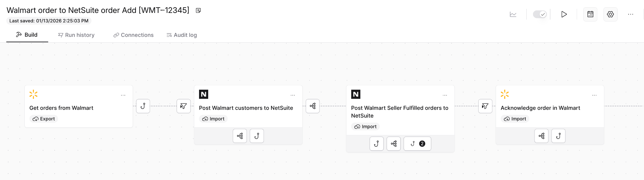Open mapping under Post Walmart customers card

pyautogui.click(x=240, y=136)
